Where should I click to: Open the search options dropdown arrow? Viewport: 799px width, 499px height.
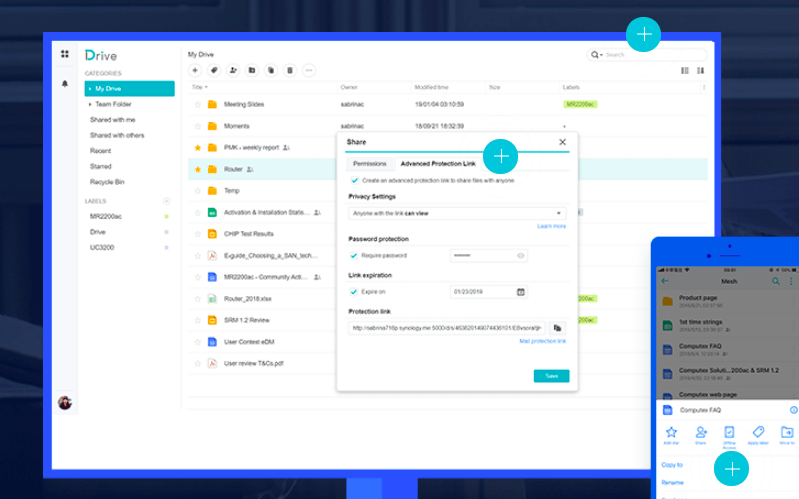(601, 55)
